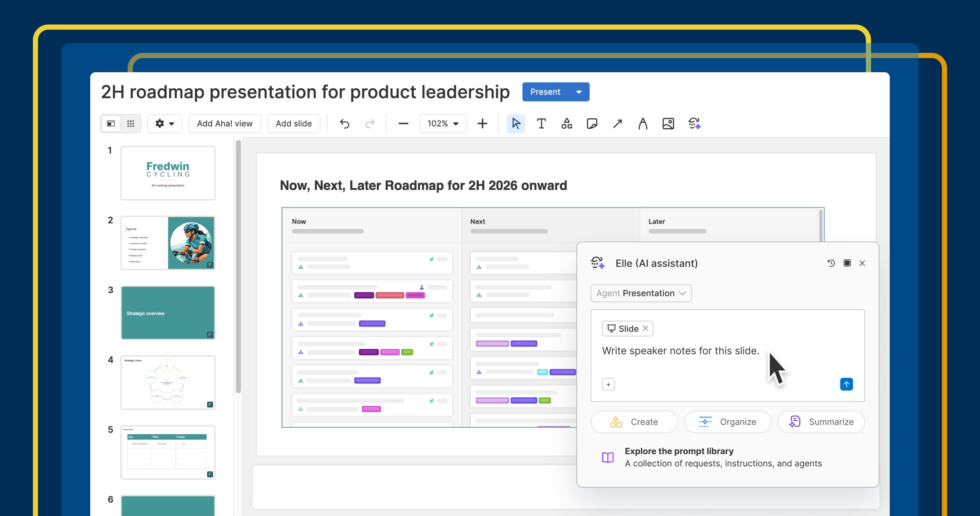Open the Shapes tool
This screenshot has width=980, height=516.
[566, 123]
